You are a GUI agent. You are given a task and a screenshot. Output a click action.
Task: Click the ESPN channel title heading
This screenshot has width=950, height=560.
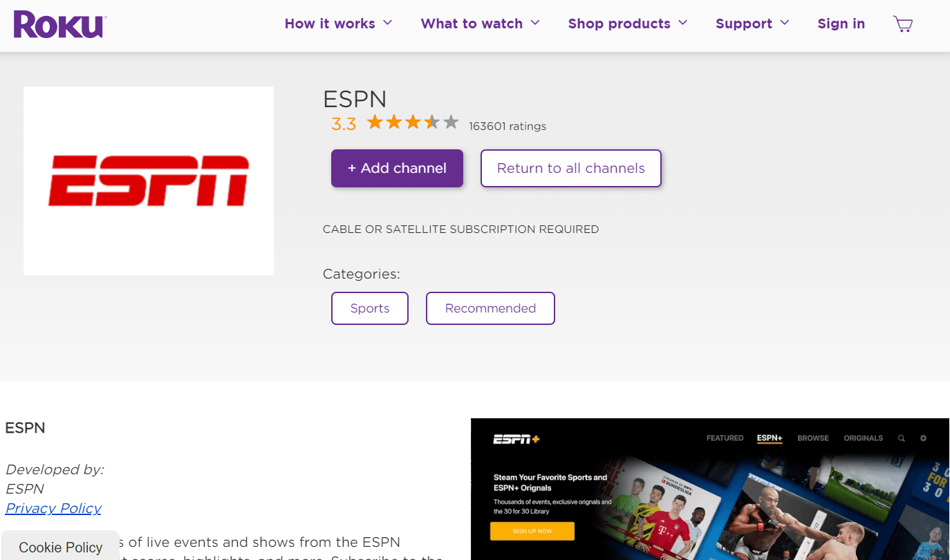pyautogui.click(x=355, y=99)
